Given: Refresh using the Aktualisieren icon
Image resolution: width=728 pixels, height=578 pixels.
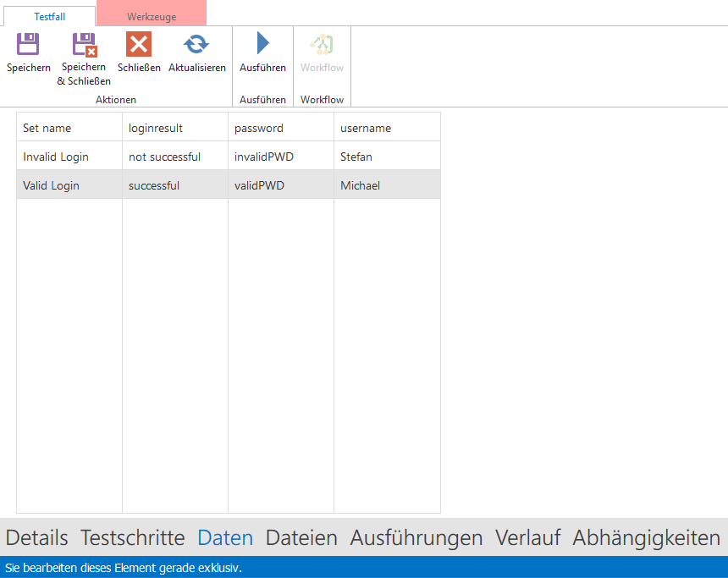Looking at the screenshot, I should pos(196,45).
